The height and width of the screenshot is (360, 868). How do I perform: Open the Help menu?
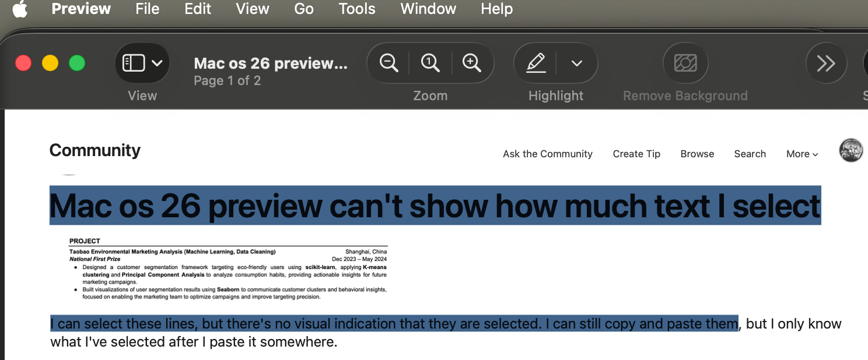click(x=497, y=9)
